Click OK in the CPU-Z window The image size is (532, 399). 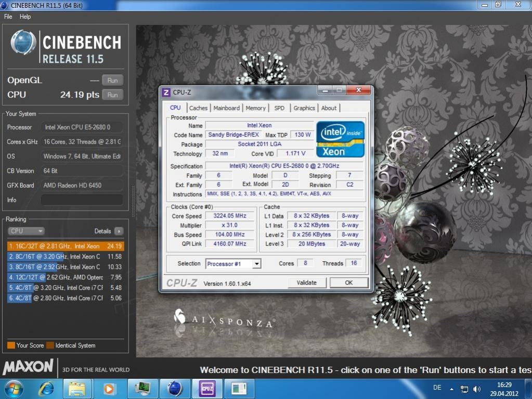coord(349,282)
